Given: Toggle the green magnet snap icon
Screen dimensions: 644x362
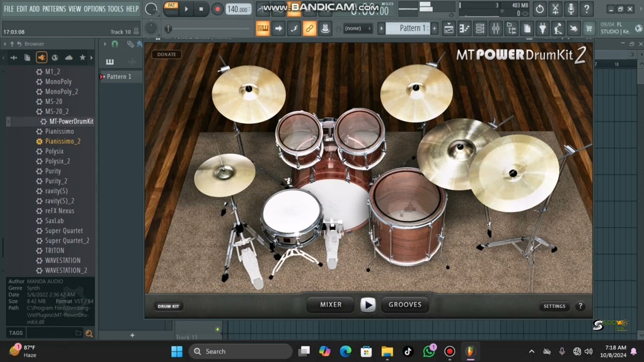Looking at the screenshot, I should (x=115, y=44).
